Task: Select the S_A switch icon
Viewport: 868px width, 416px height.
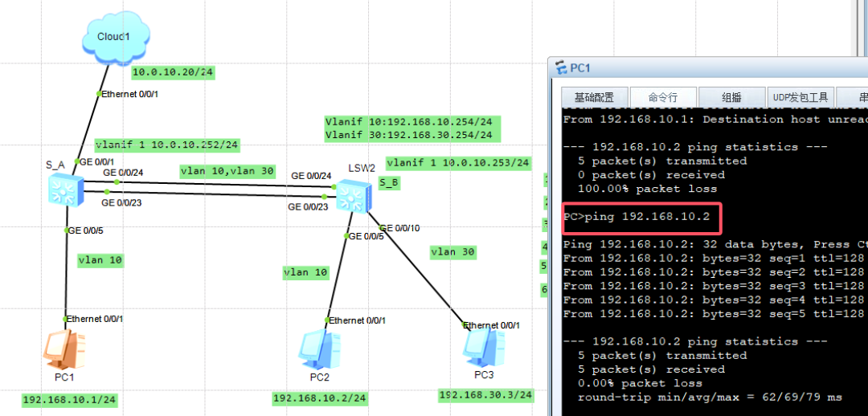Action: (65, 190)
